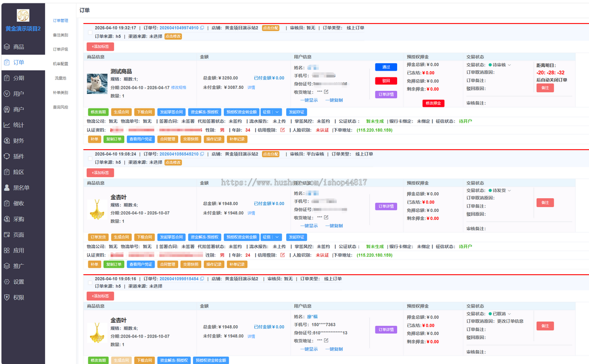Click 备注 button in the 已取消 order

pos(545,326)
